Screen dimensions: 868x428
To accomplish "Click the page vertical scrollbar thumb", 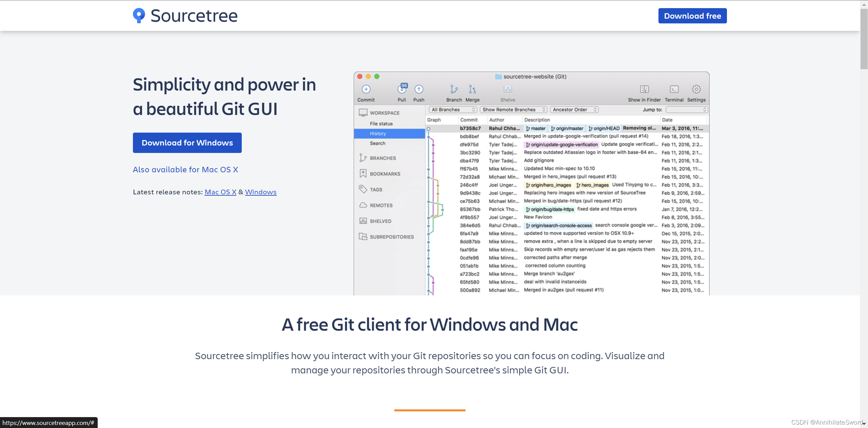I will pyautogui.click(x=864, y=39).
